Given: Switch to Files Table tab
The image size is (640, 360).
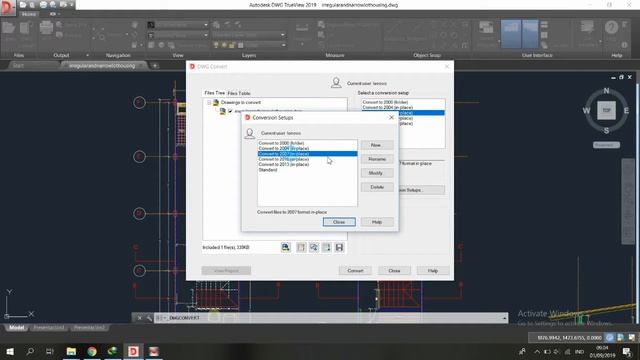Looking at the screenshot, I should click(x=239, y=93).
